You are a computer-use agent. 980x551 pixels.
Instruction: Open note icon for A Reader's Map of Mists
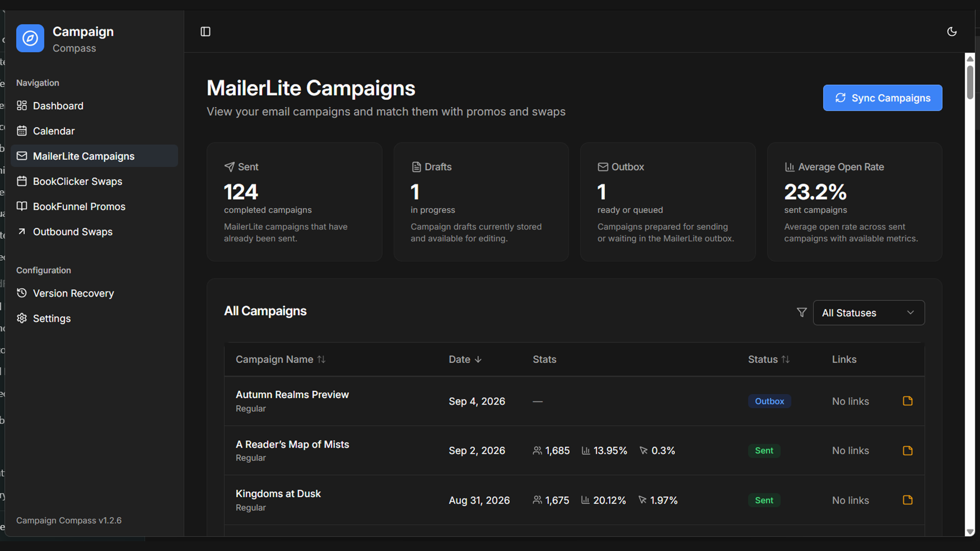point(908,450)
